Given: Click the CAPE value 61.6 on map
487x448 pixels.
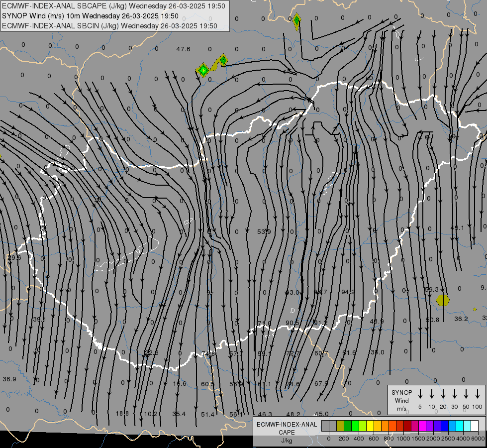Looking at the screenshot, I should pos(349,352).
